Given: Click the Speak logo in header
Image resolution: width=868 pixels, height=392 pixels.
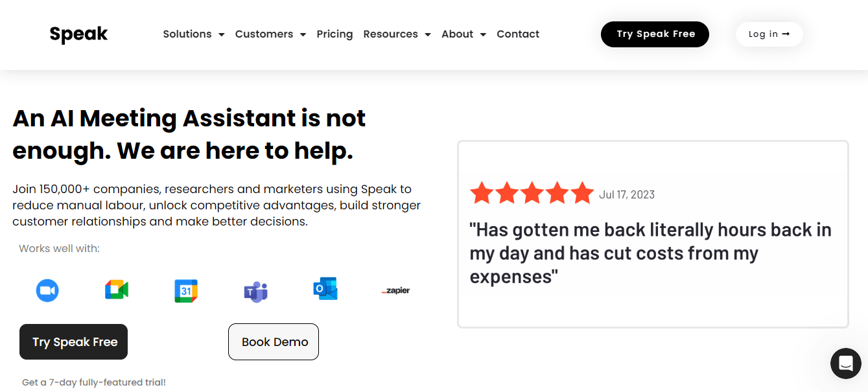Looking at the screenshot, I should (x=78, y=34).
